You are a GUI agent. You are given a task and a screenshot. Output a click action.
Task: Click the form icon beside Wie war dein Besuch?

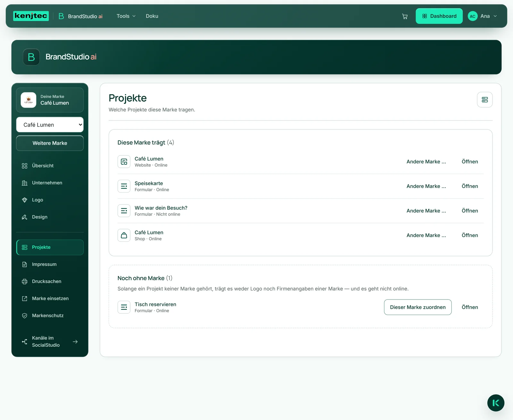pos(124,211)
